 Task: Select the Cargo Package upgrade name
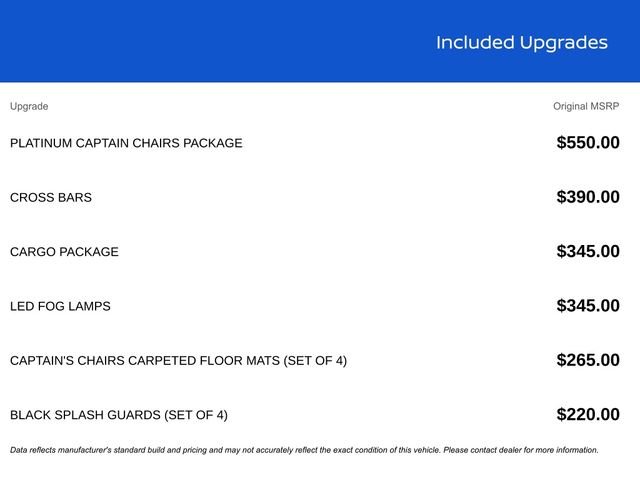pos(64,252)
